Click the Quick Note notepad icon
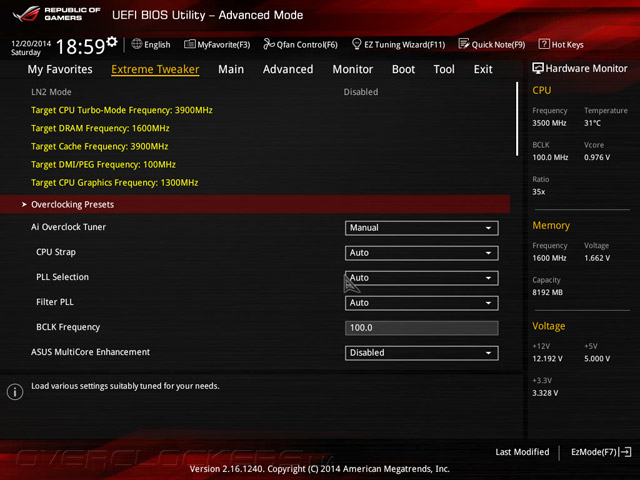The height and width of the screenshot is (480, 640). pyautogui.click(x=464, y=44)
